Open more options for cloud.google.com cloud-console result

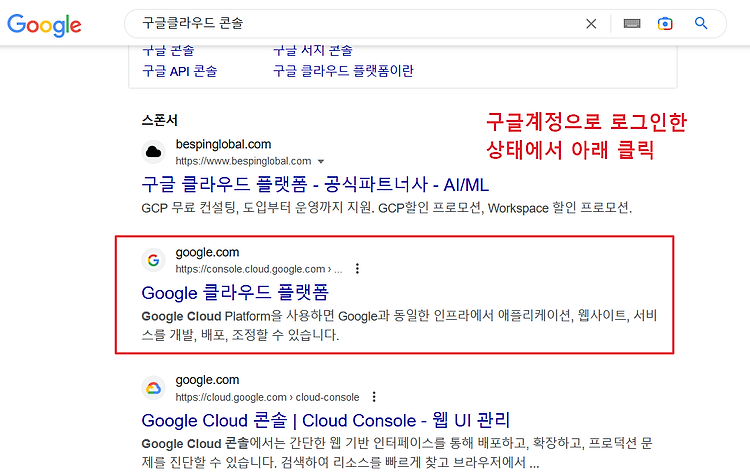tap(374, 397)
